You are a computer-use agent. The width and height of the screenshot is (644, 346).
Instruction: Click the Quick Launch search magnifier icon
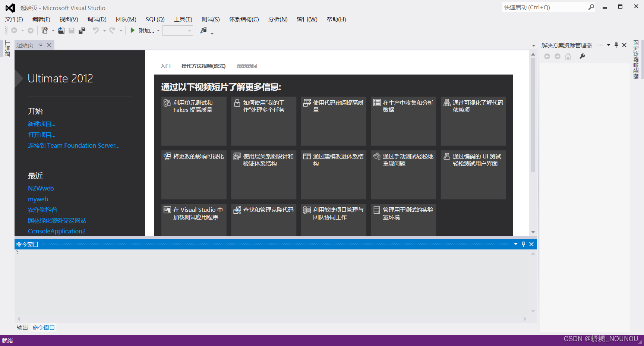[x=591, y=7]
